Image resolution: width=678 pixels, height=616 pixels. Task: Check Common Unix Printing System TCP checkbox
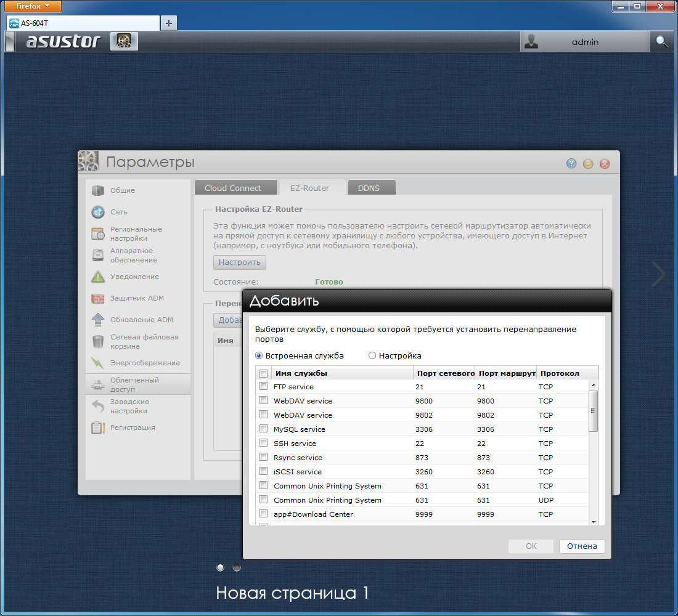coord(263,485)
